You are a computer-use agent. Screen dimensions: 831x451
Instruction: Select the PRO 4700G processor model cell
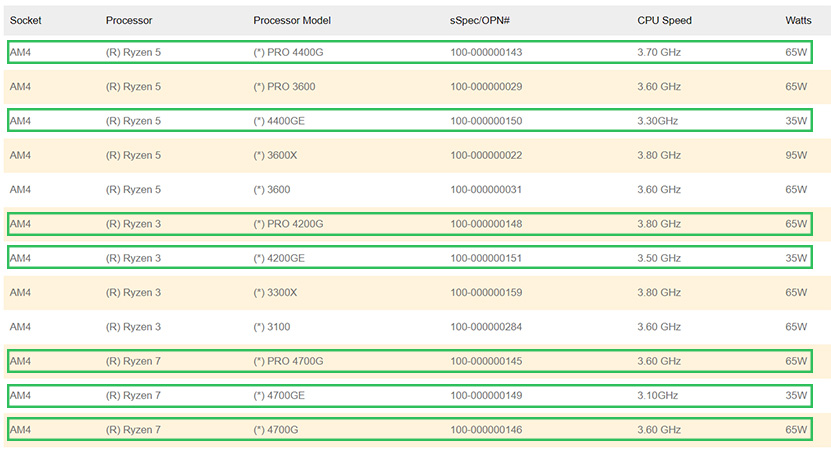(x=288, y=361)
